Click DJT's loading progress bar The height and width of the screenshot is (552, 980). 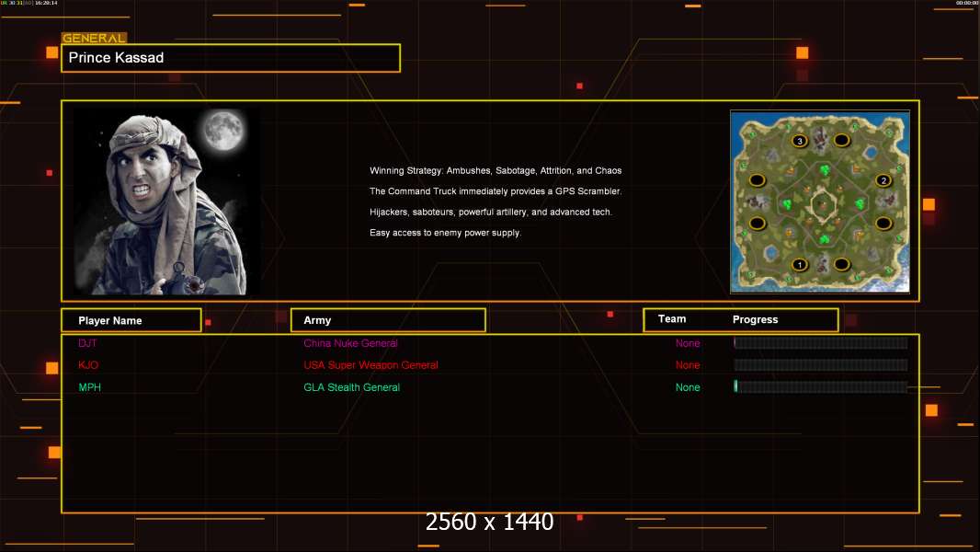click(820, 343)
